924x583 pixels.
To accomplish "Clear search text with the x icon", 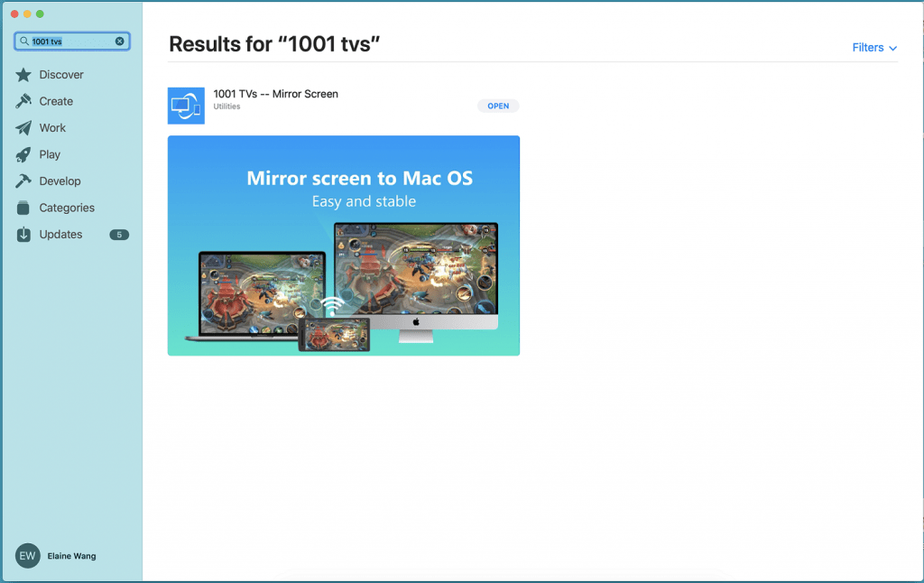I will 120,42.
